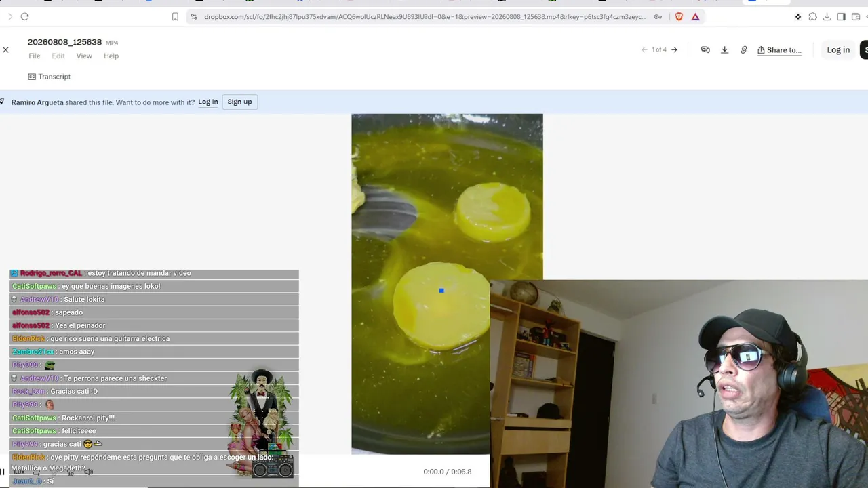Open the File menu

tap(35, 56)
